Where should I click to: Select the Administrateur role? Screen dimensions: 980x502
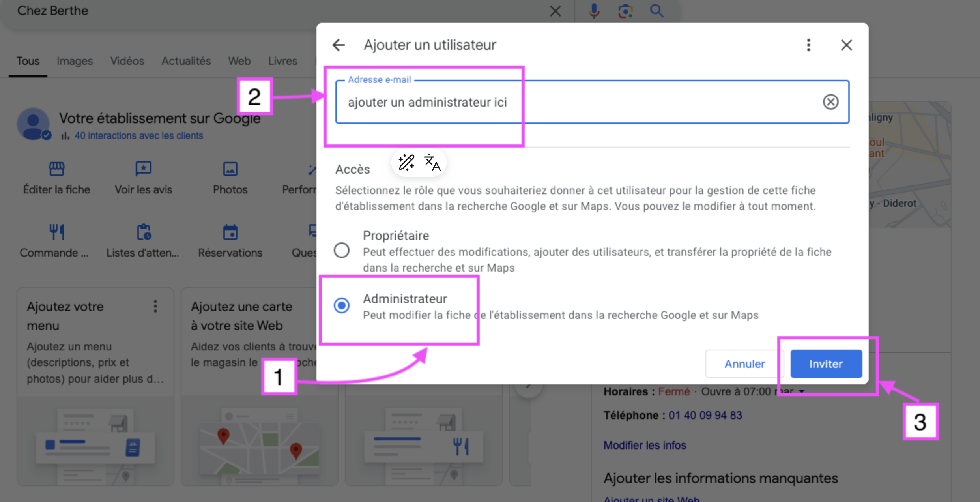click(x=342, y=305)
